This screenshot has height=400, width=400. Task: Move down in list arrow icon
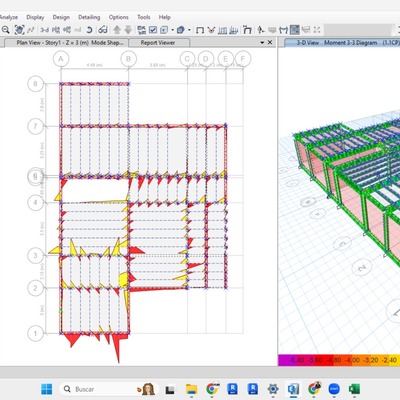pos(128,30)
